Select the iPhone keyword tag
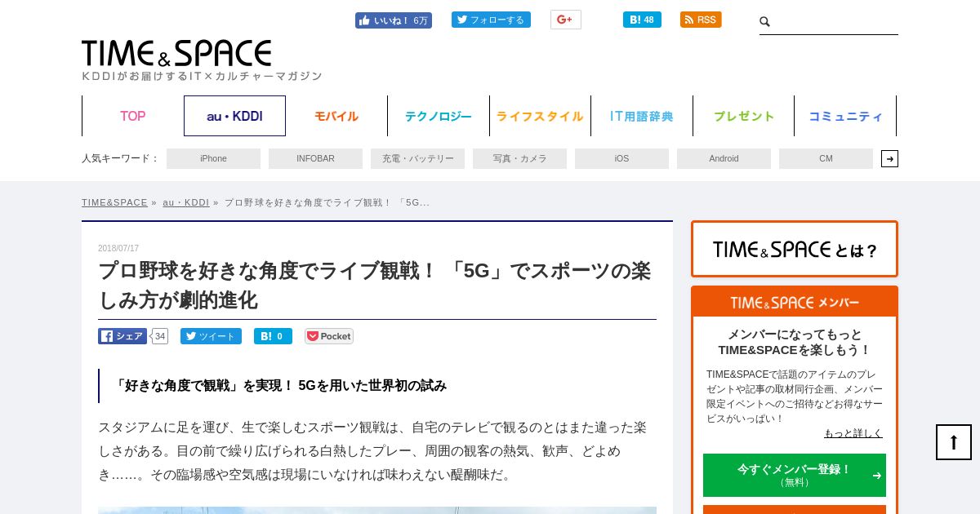The height and width of the screenshot is (514, 980). 213,158
